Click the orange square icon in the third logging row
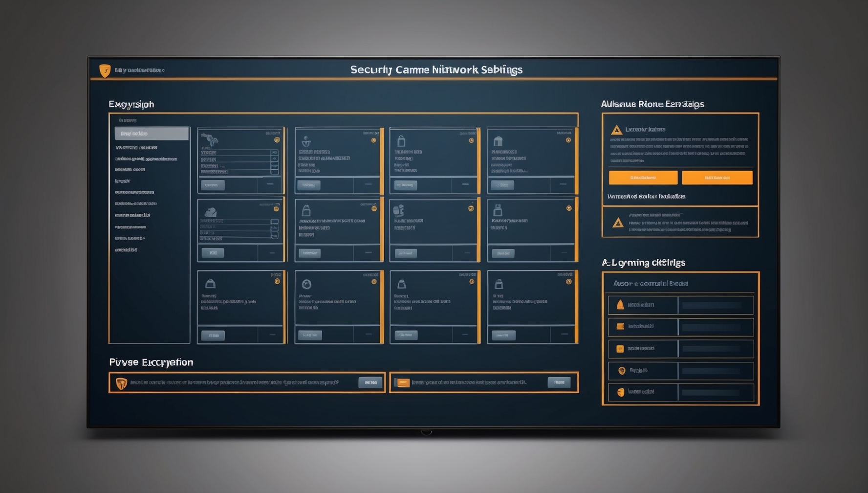This screenshot has width=868, height=493. [620, 349]
